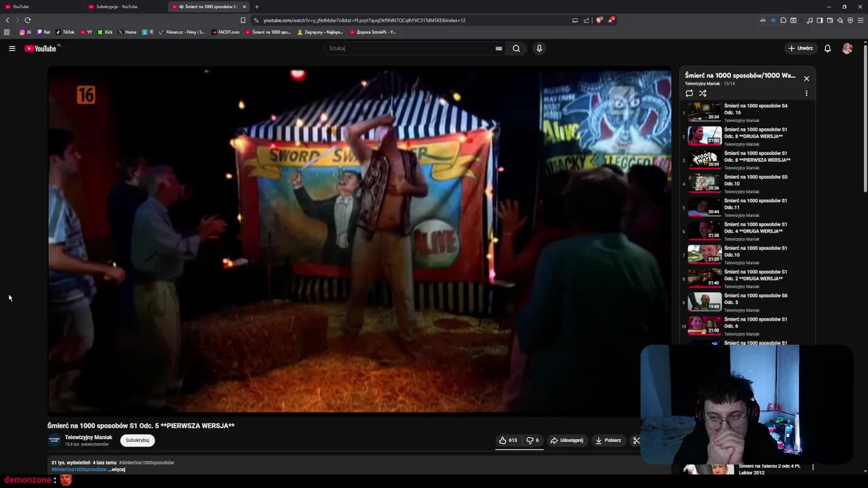Expand description with ...więcej
Image resolution: width=868 pixels, height=488 pixels.
coord(117,469)
